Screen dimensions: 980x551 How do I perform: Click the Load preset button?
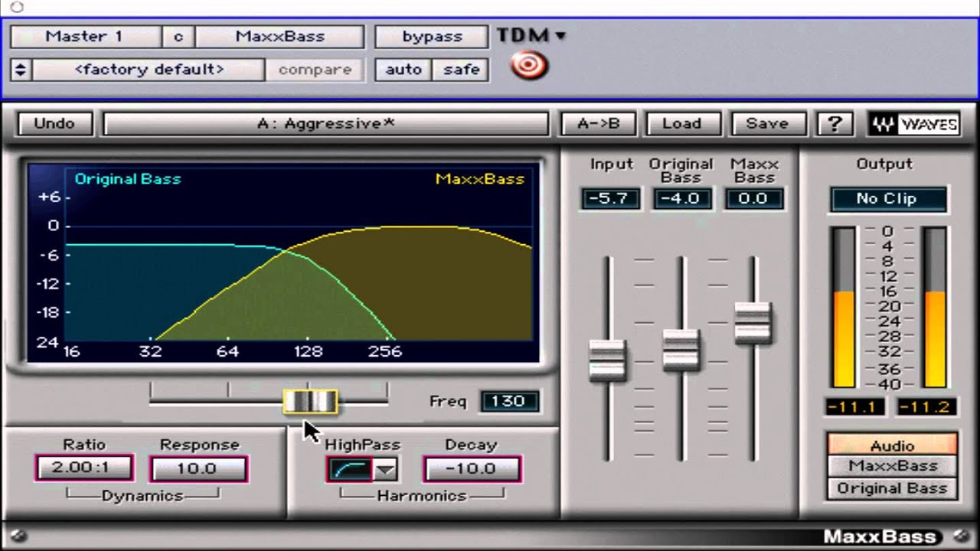(682, 124)
